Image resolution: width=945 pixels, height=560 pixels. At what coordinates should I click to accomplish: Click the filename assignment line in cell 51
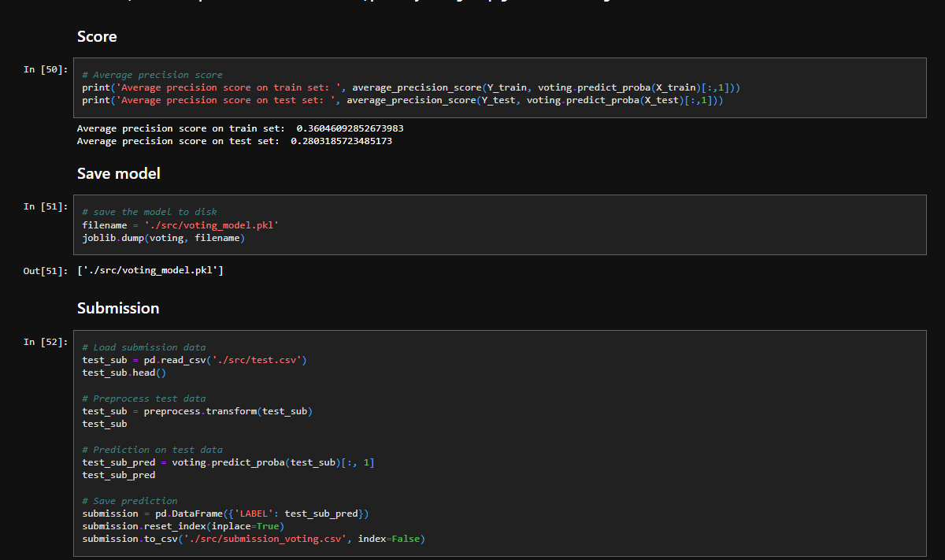(x=180, y=225)
